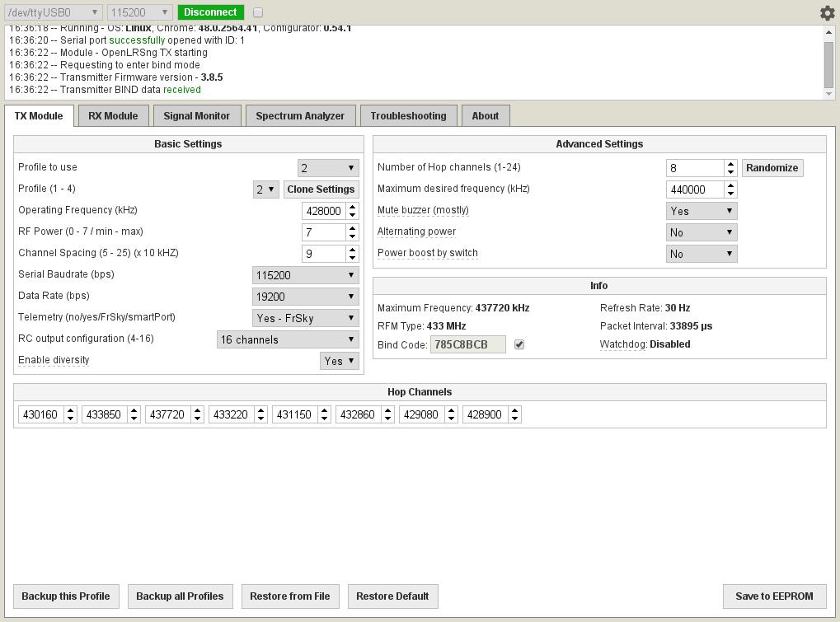This screenshot has height=622, width=840.
Task: Click the log scrollbar down arrow
Action: coord(828,94)
